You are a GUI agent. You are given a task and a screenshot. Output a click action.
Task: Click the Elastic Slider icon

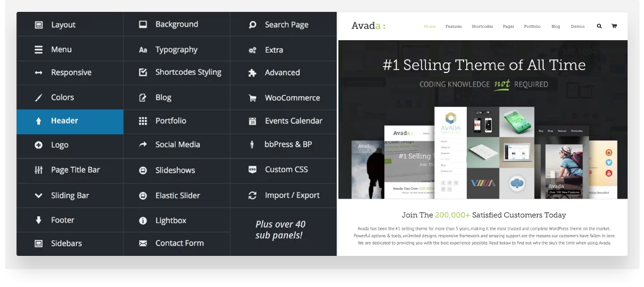[143, 196]
